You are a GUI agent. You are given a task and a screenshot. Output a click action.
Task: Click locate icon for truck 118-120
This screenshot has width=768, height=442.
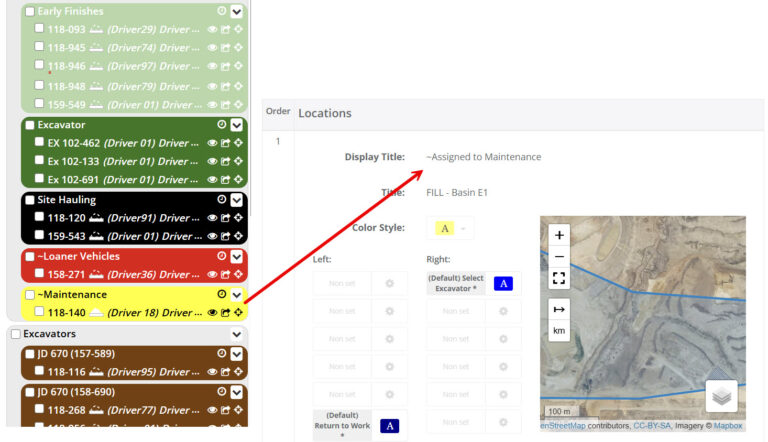click(x=239, y=218)
